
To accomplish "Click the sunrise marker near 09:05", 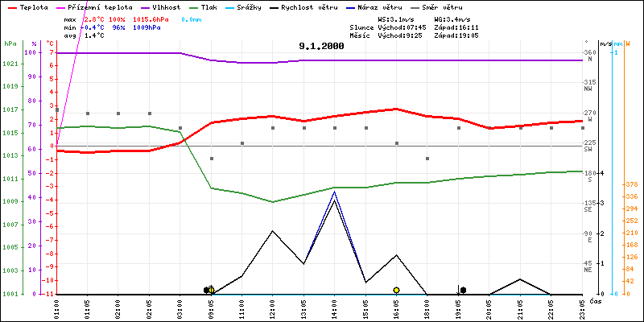I will pyautogui.click(x=211, y=290).
